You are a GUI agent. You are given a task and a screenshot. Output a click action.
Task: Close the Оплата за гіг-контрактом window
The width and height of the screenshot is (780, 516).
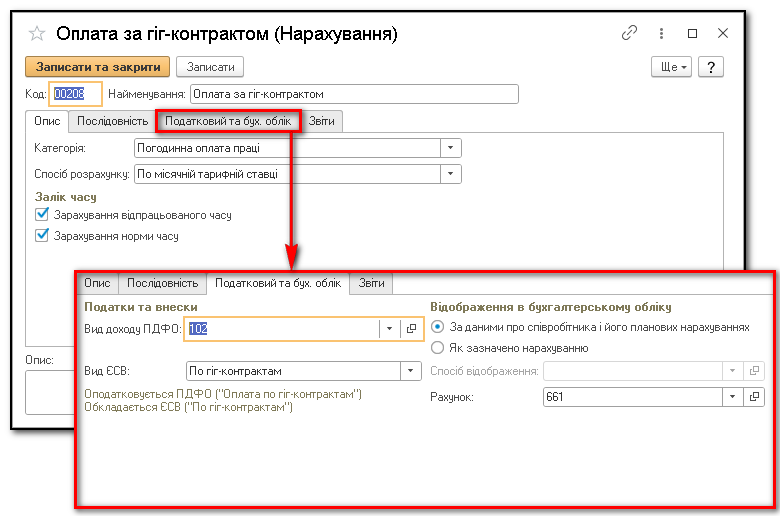pos(723,33)
